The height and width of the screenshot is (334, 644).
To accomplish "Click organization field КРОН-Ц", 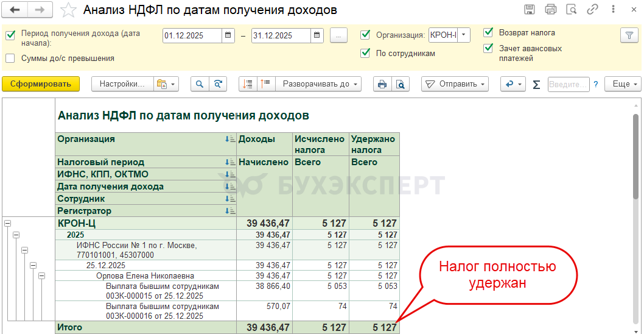I will 443,35.
